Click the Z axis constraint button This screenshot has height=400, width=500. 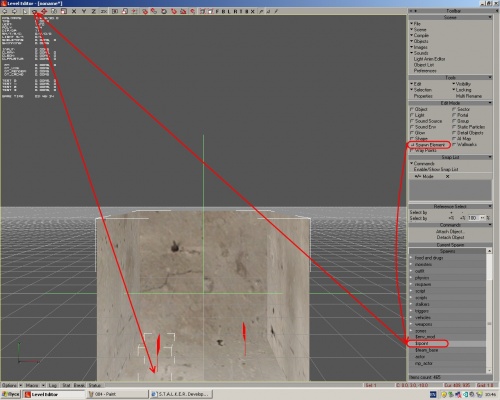[x=94, y=11]
